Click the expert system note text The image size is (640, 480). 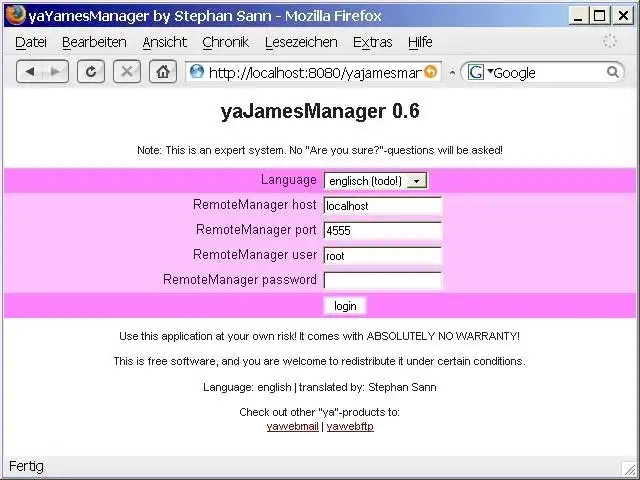click(320, 150)
